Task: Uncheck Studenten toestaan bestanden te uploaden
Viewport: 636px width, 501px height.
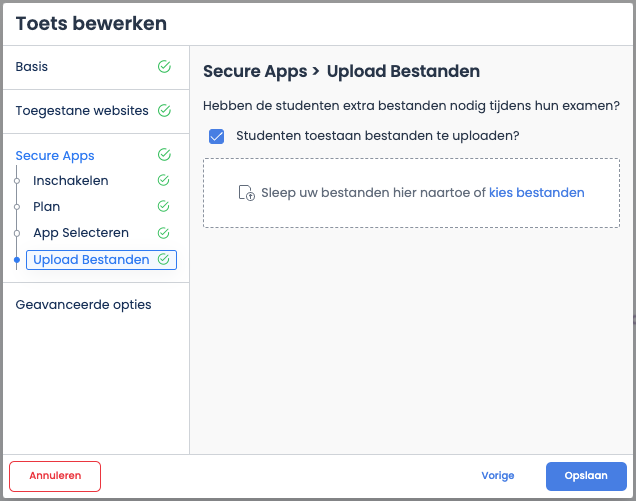Action: [x=216, y=136]
